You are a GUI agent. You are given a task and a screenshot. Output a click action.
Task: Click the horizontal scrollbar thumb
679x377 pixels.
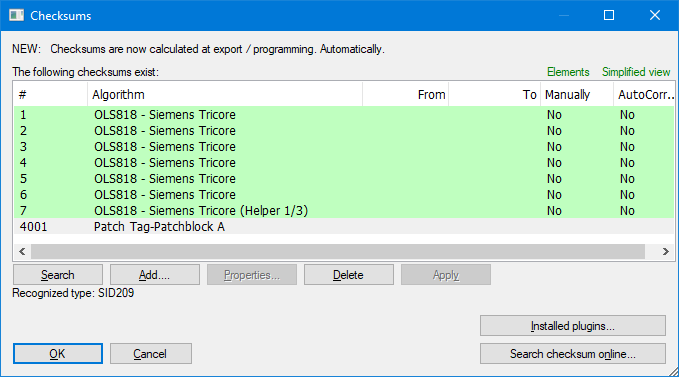coord(338,251)
